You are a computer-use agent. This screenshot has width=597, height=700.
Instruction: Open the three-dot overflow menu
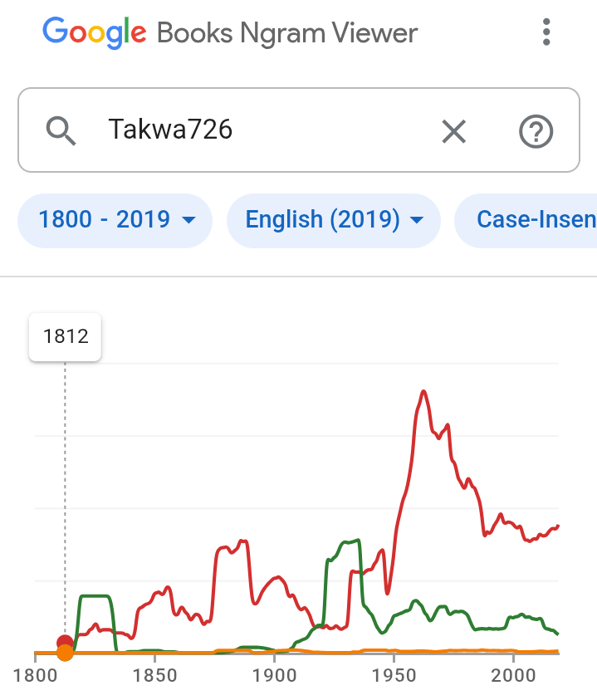(x=546, y=32)
